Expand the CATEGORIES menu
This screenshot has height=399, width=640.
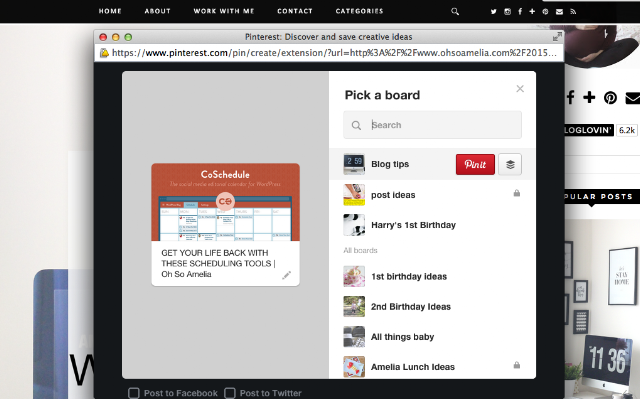[360, 11]
